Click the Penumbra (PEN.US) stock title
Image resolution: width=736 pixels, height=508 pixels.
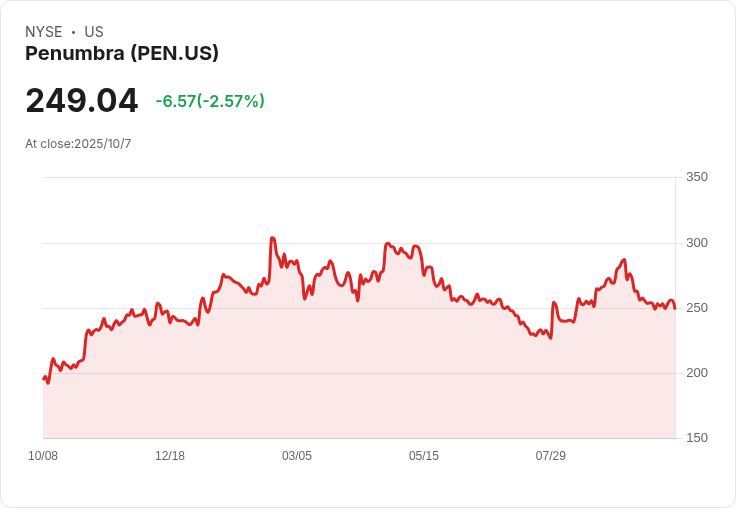coord(122,54)
